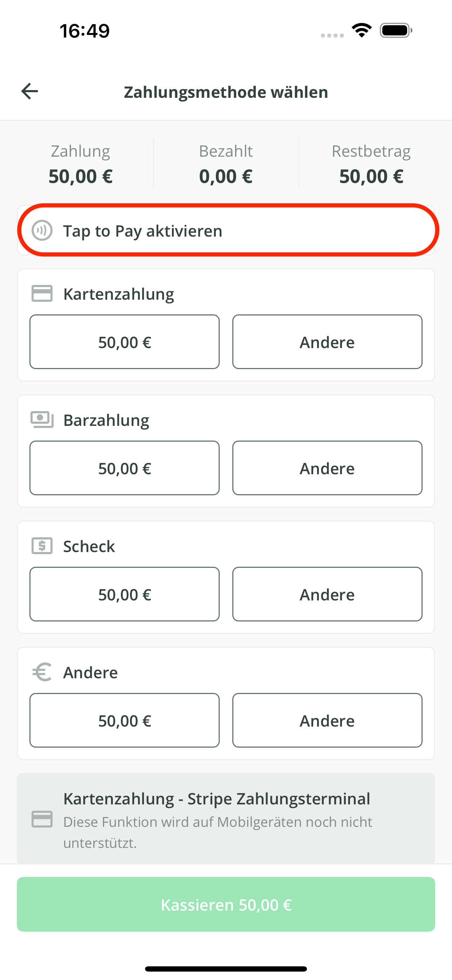This screenshot has width=452, height=980.
Task: Click the Stripe Zahlungsterminal card icon
Action: [x=42, y=819]
